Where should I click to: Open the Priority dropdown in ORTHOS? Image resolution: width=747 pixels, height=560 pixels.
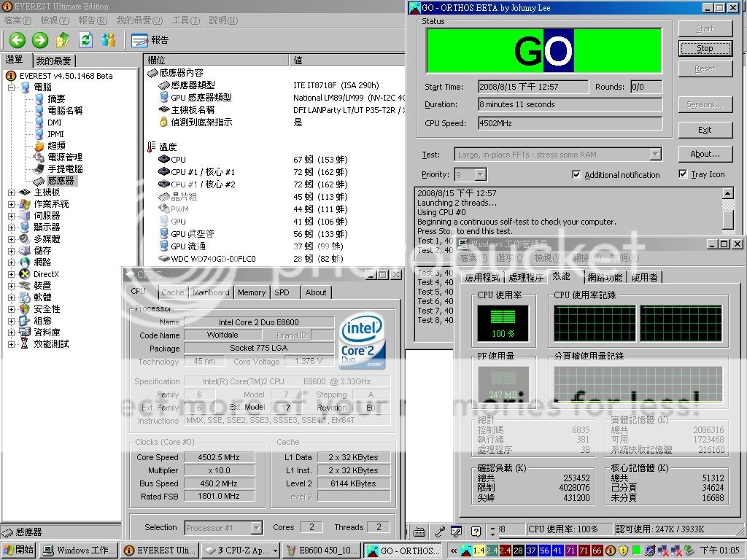coord(480,175)
